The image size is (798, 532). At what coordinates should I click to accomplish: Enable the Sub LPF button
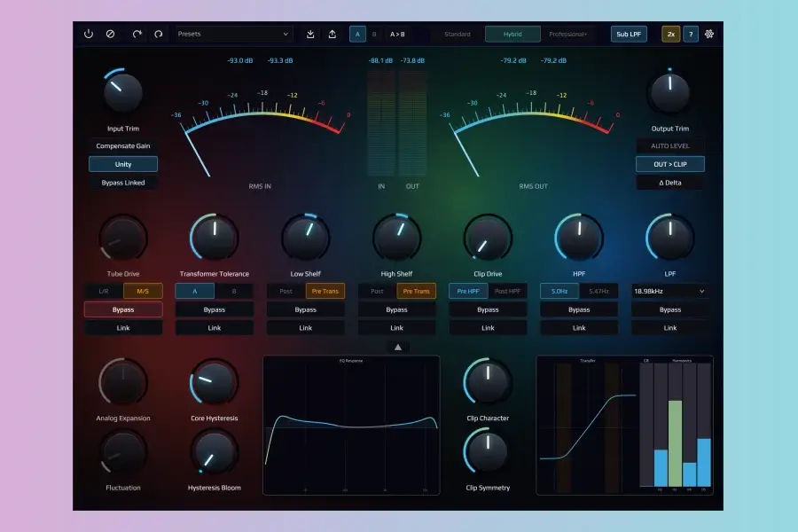(x=629, y=34)
